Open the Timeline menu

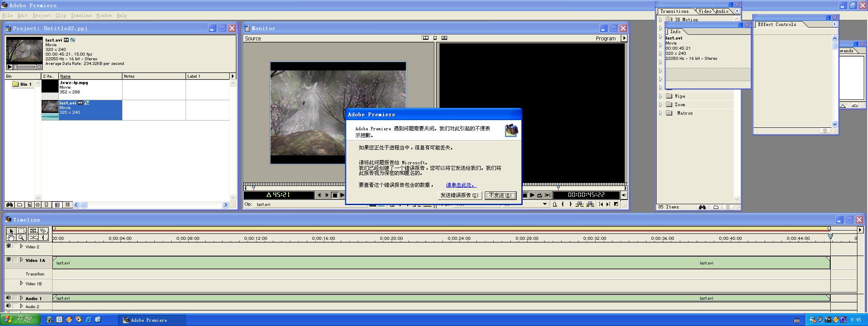pos(81,15)
